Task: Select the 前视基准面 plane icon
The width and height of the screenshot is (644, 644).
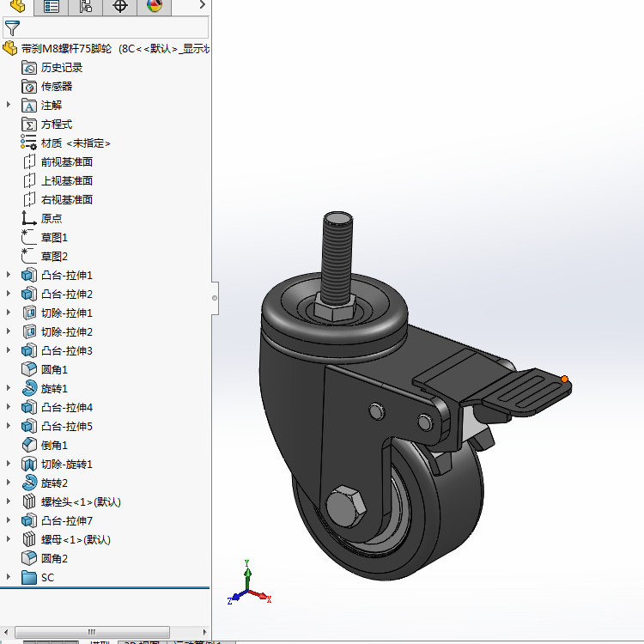Action: (x=29, y=161)
